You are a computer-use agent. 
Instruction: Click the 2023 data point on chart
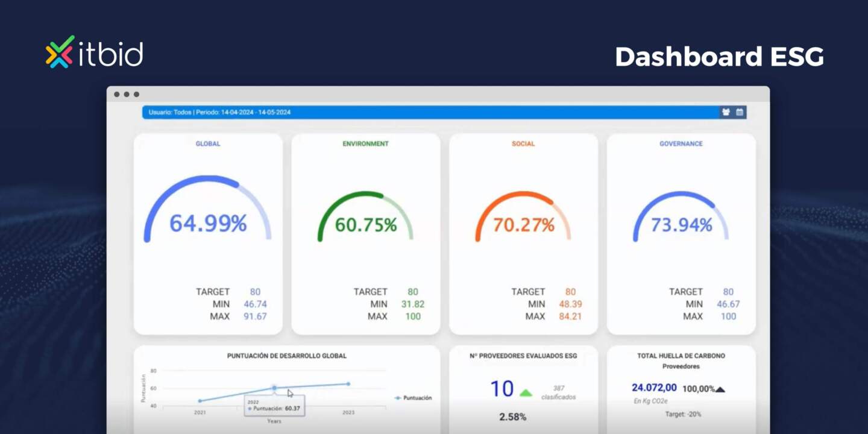(x=348, y=384)
